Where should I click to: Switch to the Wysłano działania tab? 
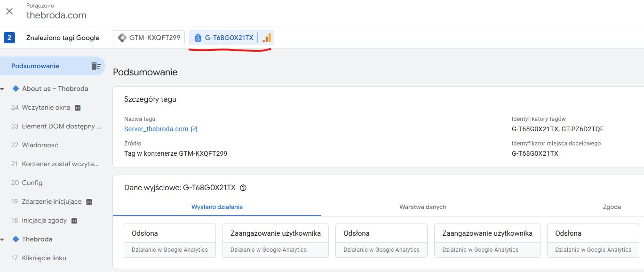[x=217, y=207]
